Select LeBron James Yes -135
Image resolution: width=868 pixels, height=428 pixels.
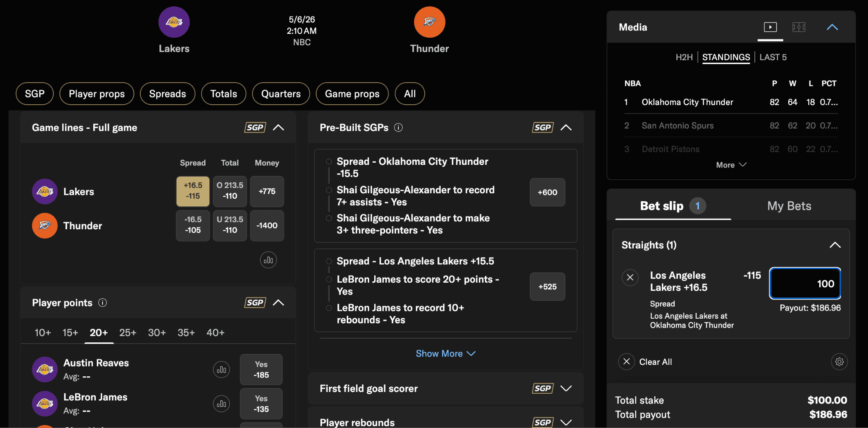click(x=261, y=404)
